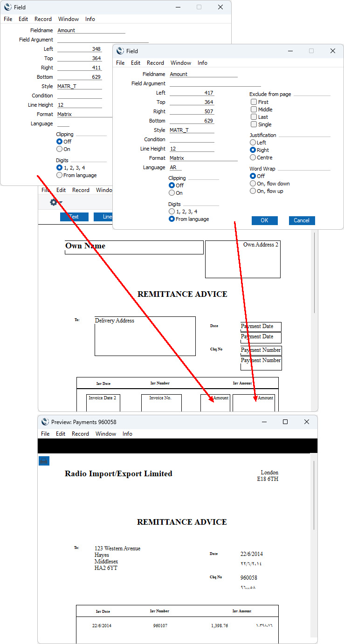Screen dimensions: 344x644
Task: Select Digits From language in front window
Action: (x=172, y=219)
